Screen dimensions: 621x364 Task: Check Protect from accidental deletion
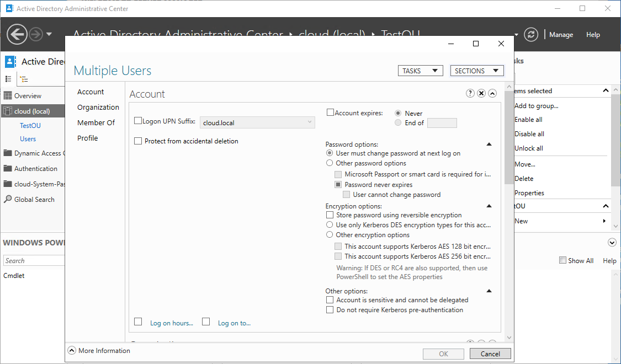pos(138,141)
